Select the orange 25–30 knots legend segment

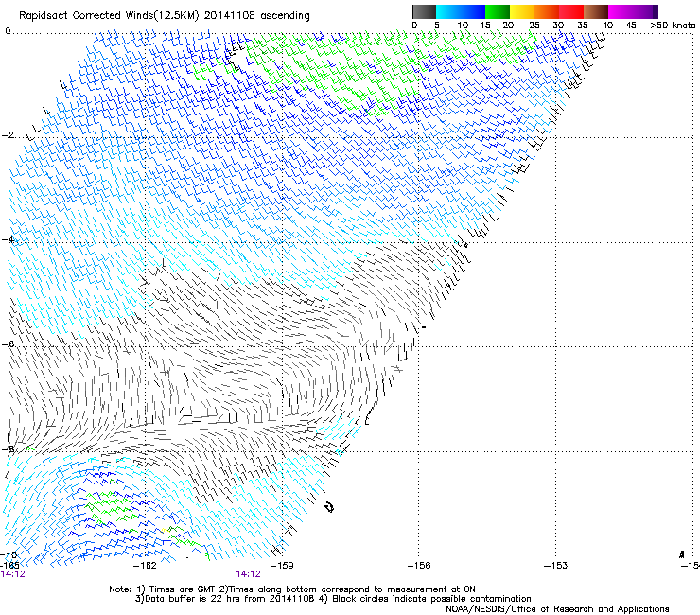[x=547, y=11]
